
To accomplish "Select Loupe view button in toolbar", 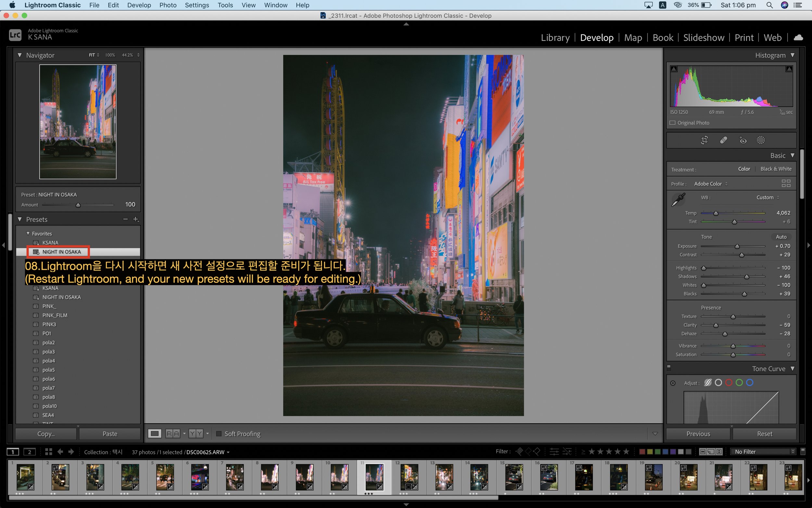I will point(155,434).
